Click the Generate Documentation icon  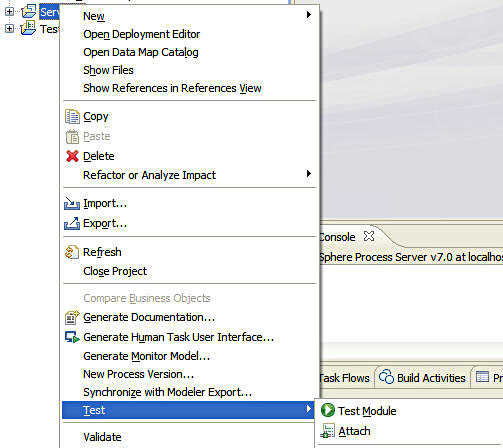(72, 317)
